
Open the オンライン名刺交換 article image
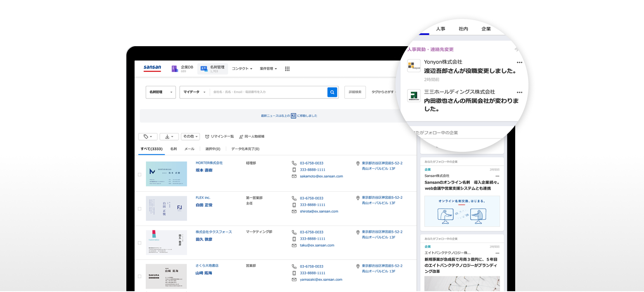462,211
